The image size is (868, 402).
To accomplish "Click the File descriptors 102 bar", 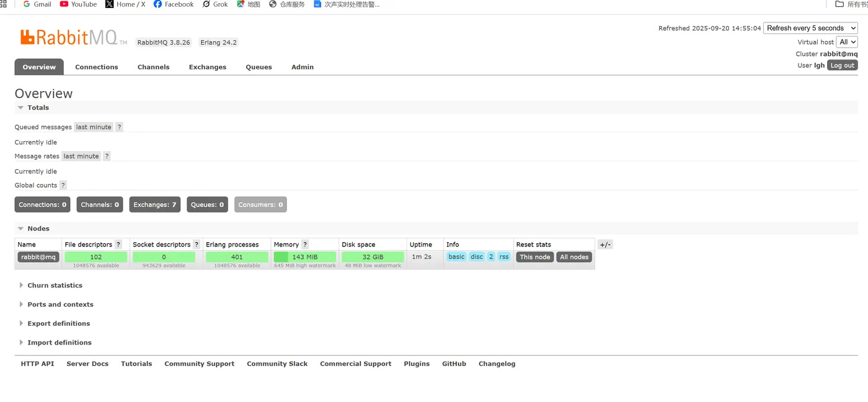I will point(96,257).
